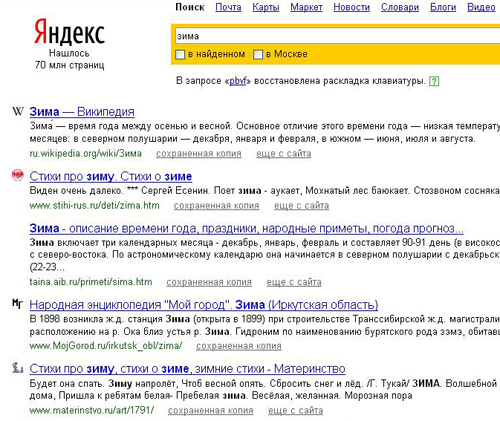
Task: Tick the 'в Москве' checkbox
Action: [x=258, y=54]
